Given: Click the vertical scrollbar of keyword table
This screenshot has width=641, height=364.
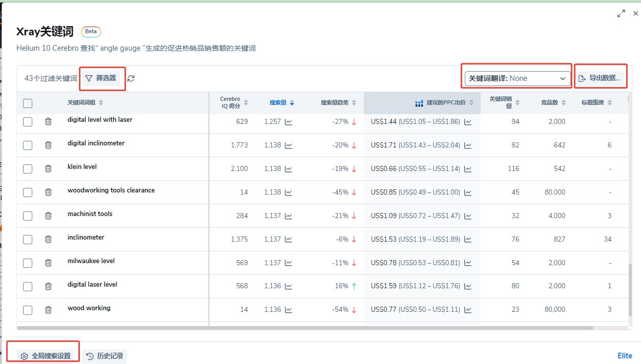Looking at the screenshot, I should (631, 289).
